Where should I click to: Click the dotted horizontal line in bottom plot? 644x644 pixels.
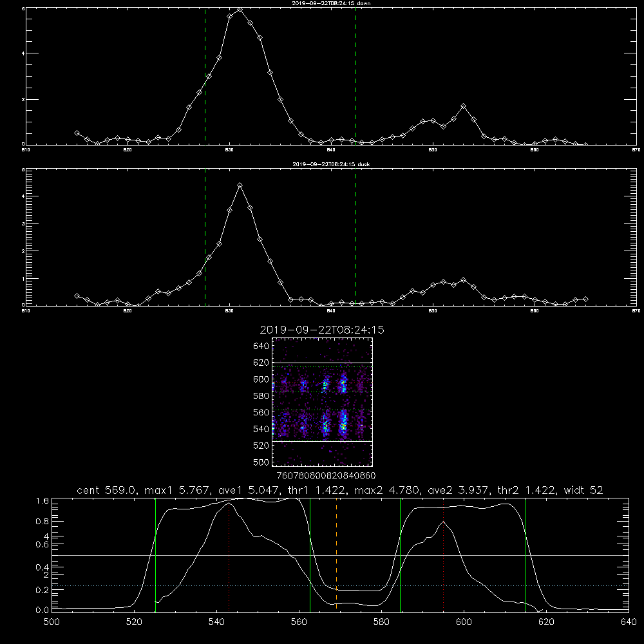(x=340, y=585)
